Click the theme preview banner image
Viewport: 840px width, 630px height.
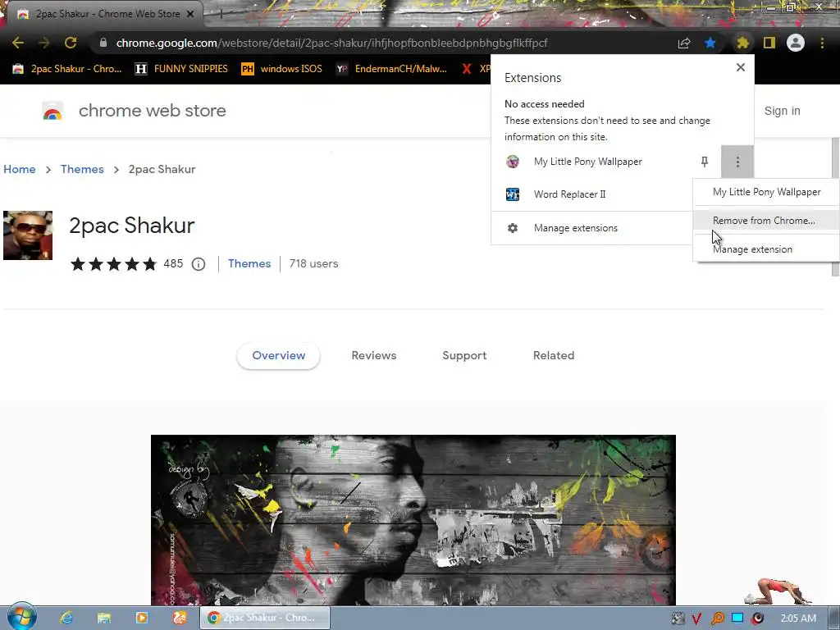tap(413, 519)
